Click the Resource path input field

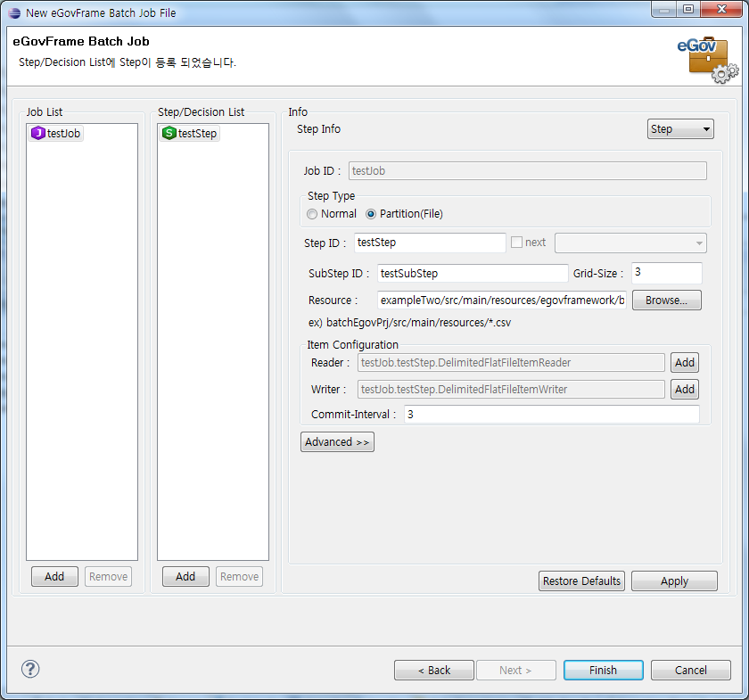pos(501,301)
